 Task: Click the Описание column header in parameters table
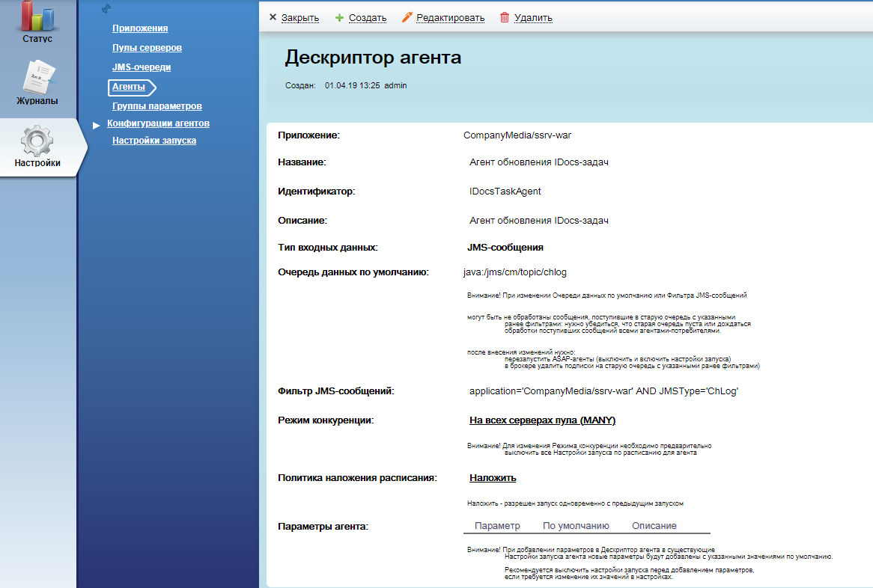click(x=654, y=526)
